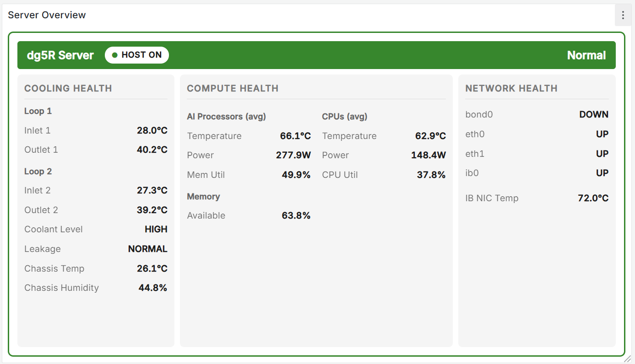
Task: Click the Coolant Level HIGH value
Action: pyautogui.click(x=156, y=229)
